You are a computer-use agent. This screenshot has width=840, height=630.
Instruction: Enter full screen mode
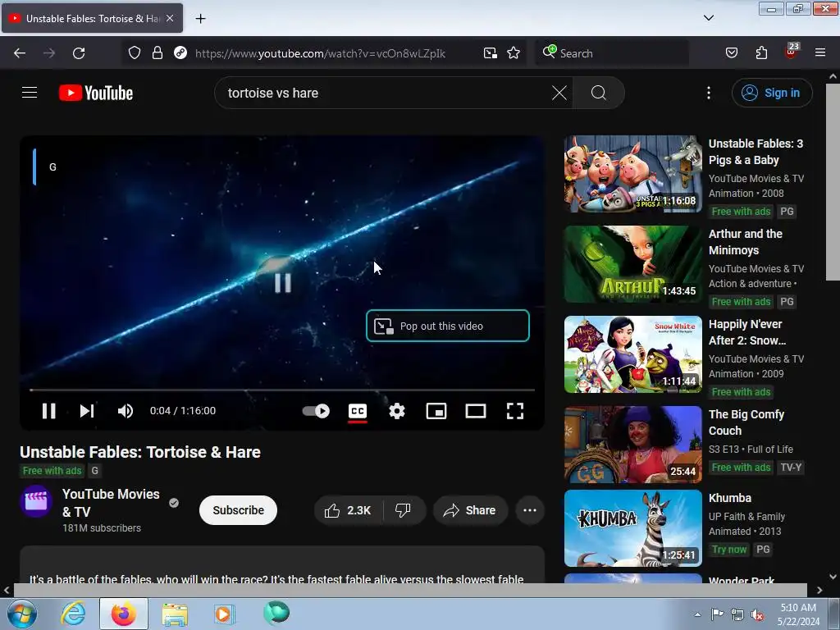515,411
